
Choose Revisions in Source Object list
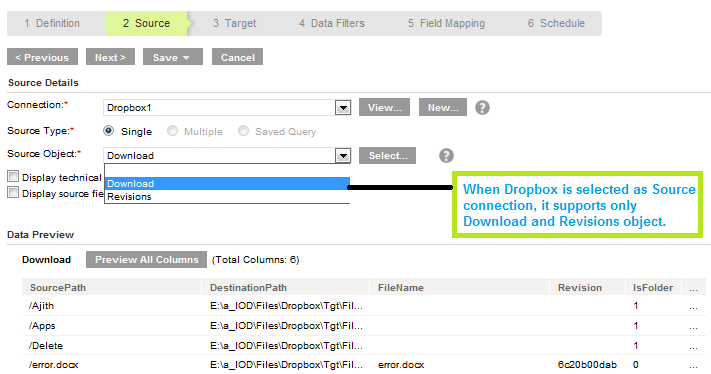point(227,197)
